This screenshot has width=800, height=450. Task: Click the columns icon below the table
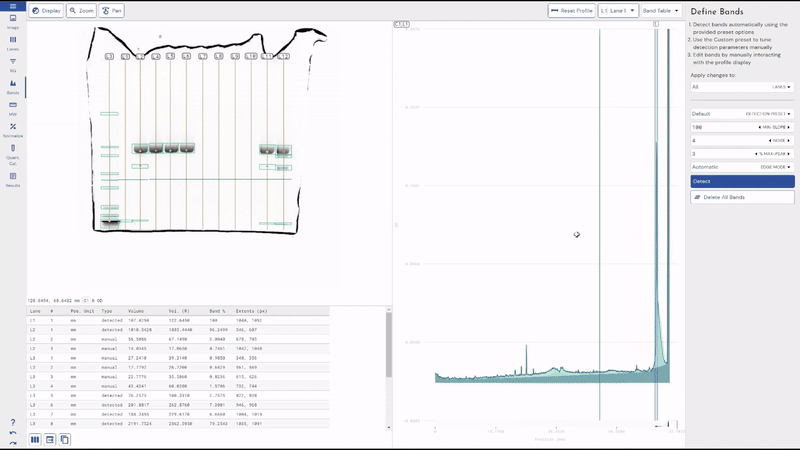(35, 439)
